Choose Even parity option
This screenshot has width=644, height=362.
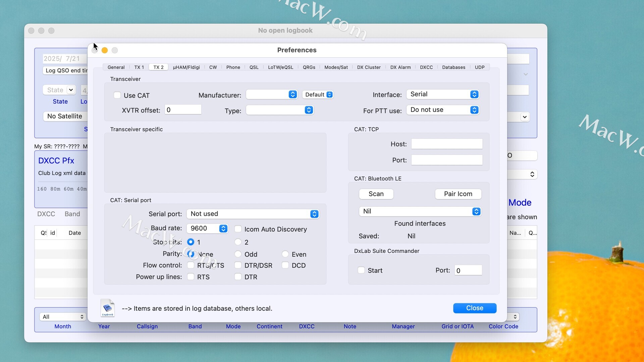click(x=285, y=254)
